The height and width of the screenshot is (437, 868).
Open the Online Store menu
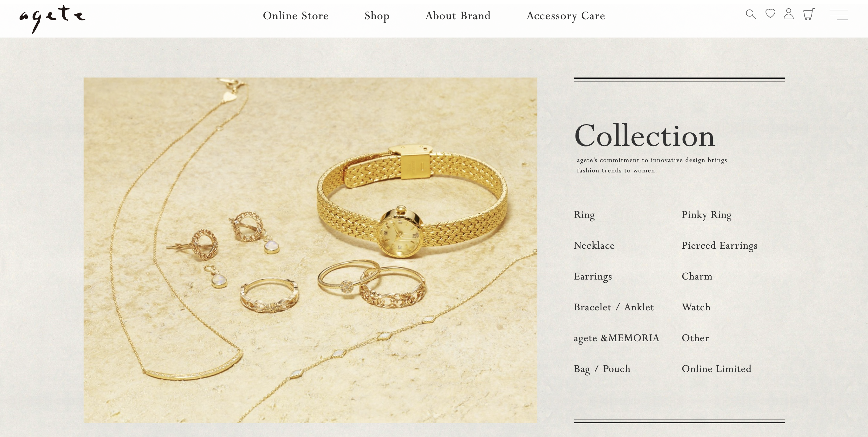[x=296, y=16]
